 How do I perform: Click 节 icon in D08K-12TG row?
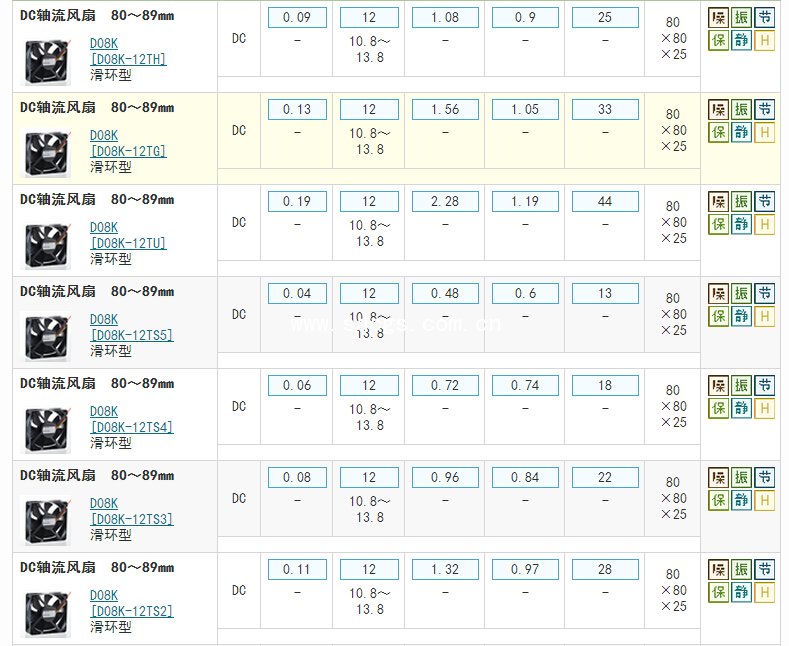coord(764,110)
